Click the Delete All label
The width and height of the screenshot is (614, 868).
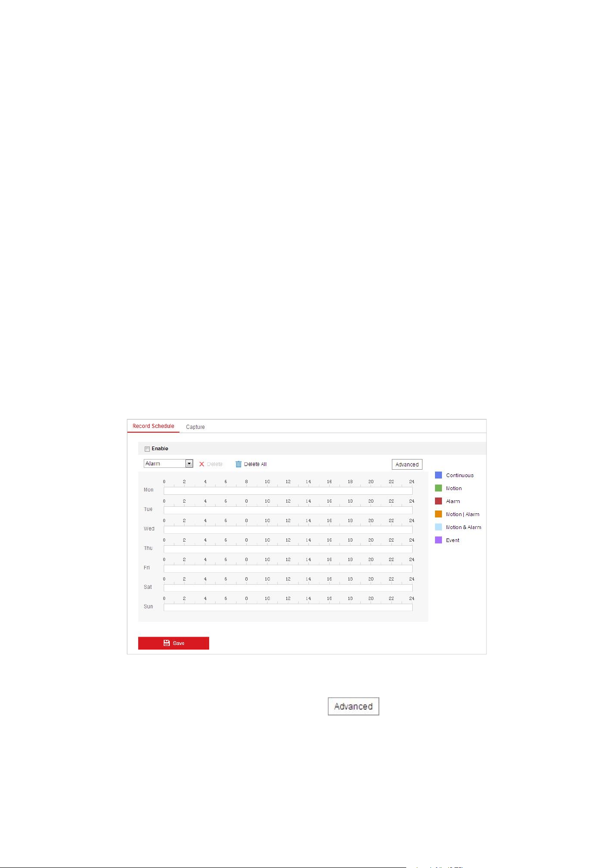point(255,464)
